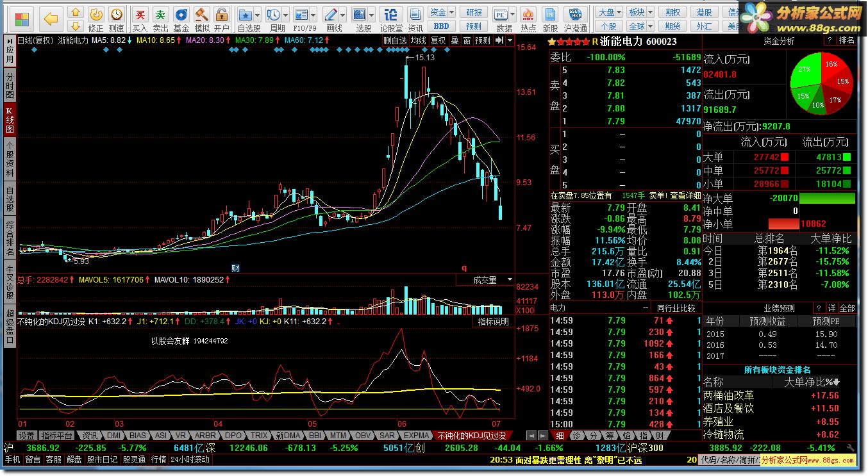Toggle 预测 forecast on chart header
Screen dimensions: 868x476
coord(483,40)
